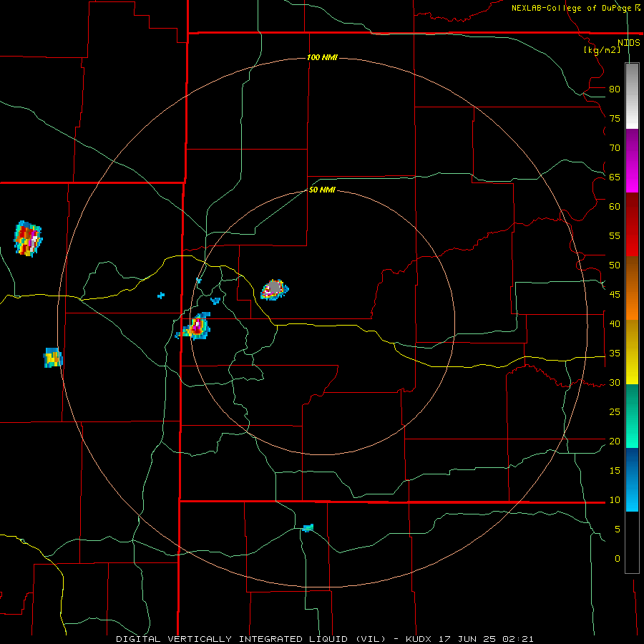Click the large multicolor storm cell at far left
Screen dimensions: 644x644
(x=28, y=238)
